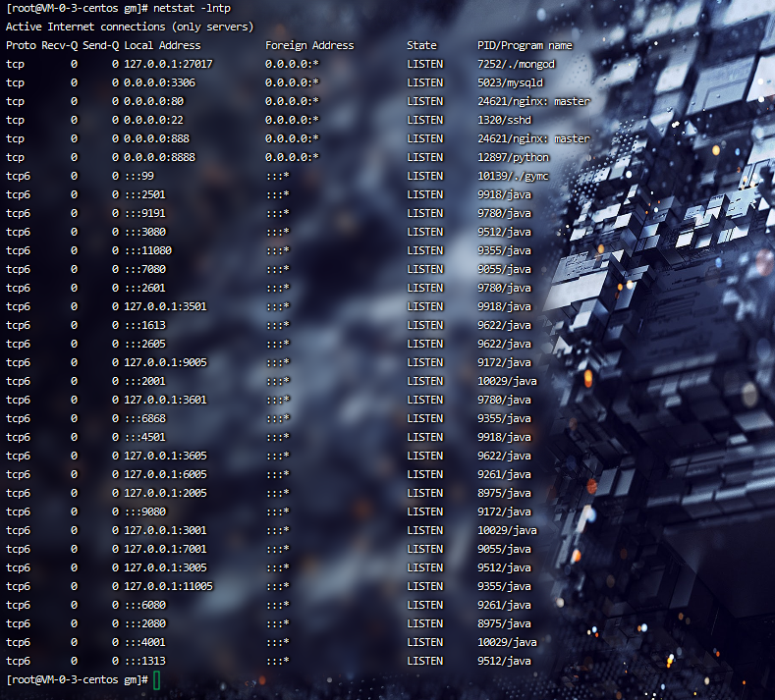Click the 5023/mysqld process entry

(510, 82)
